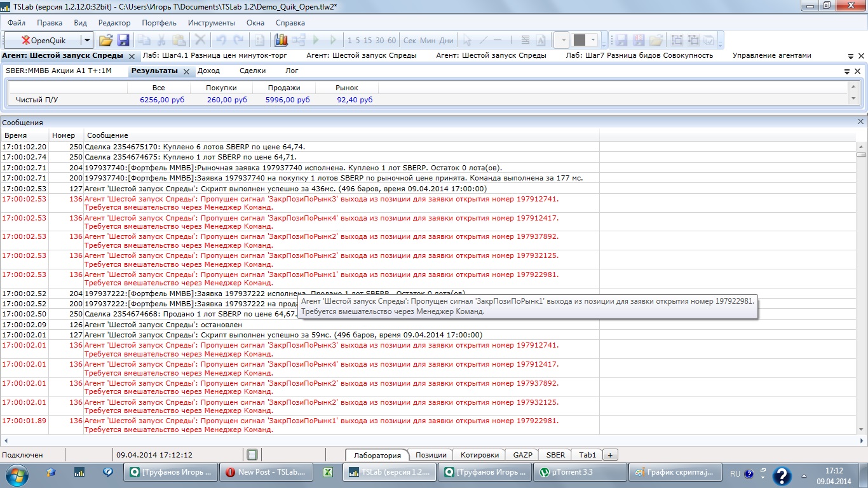Click the open folder icon in toolbar

(105, 40)
